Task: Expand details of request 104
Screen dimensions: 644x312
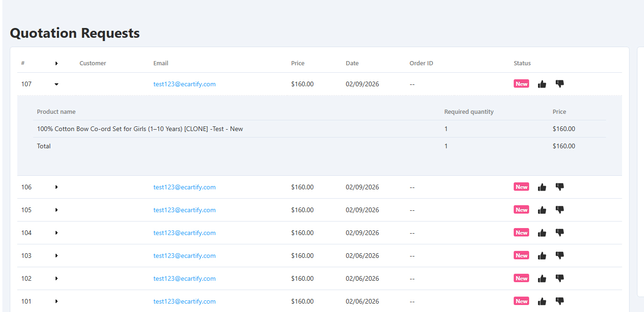Action: point(57,233)
